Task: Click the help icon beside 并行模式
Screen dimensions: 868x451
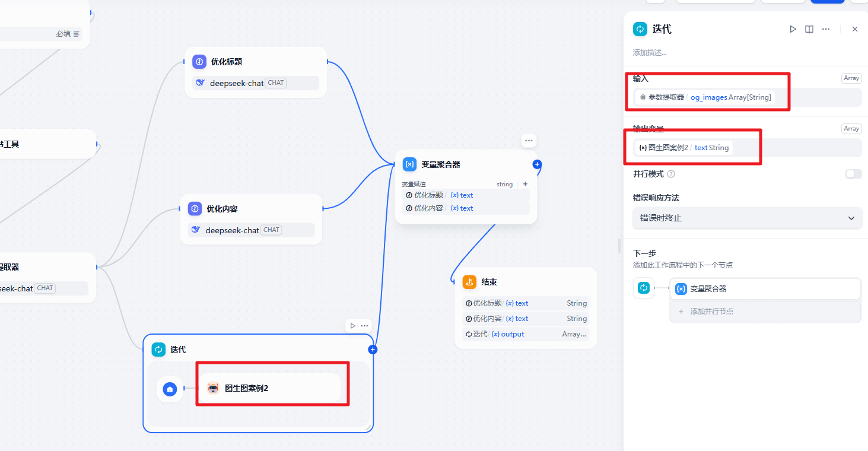Action: click(671, 174)
